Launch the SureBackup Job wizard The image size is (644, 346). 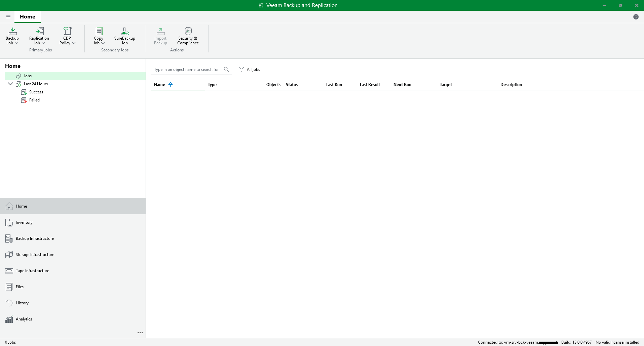[124, 36]
